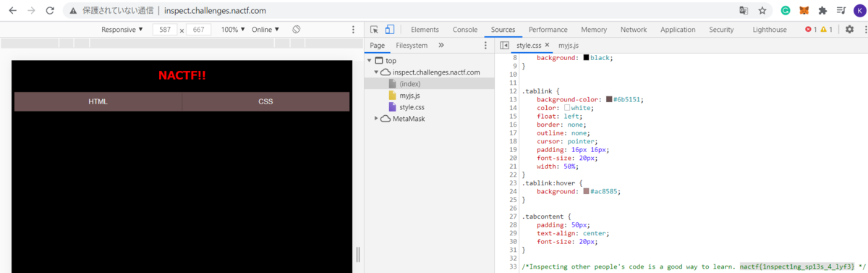Open the Responsive device dropdown
This screenshot has height=273, width=868.
click(x=122, y=30)
